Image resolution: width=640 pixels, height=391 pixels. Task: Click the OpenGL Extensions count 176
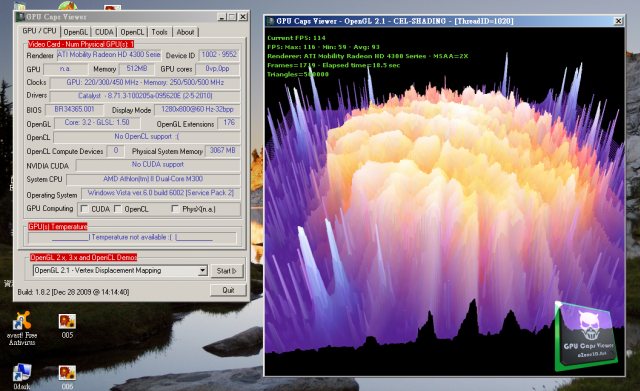tap(229, 122)
